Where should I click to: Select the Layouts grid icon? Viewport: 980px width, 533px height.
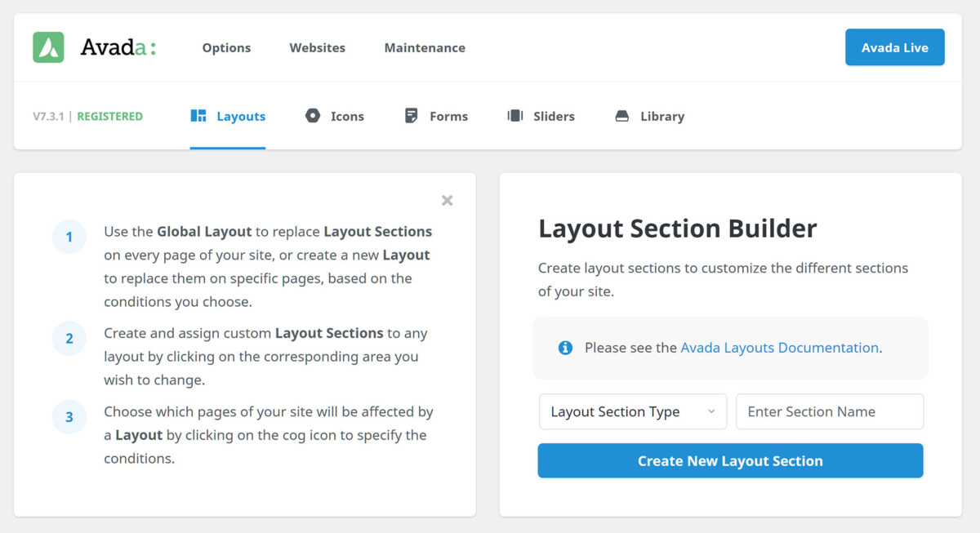tap(198, 116)
